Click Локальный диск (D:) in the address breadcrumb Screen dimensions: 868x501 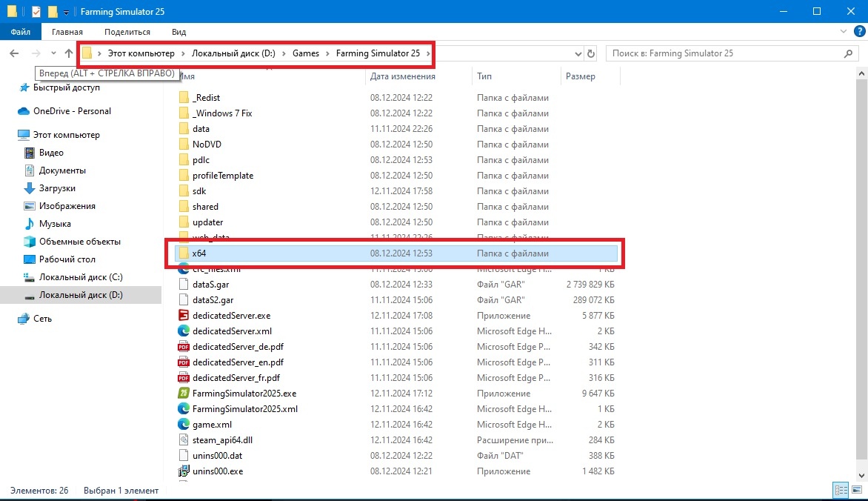point(233,53)
